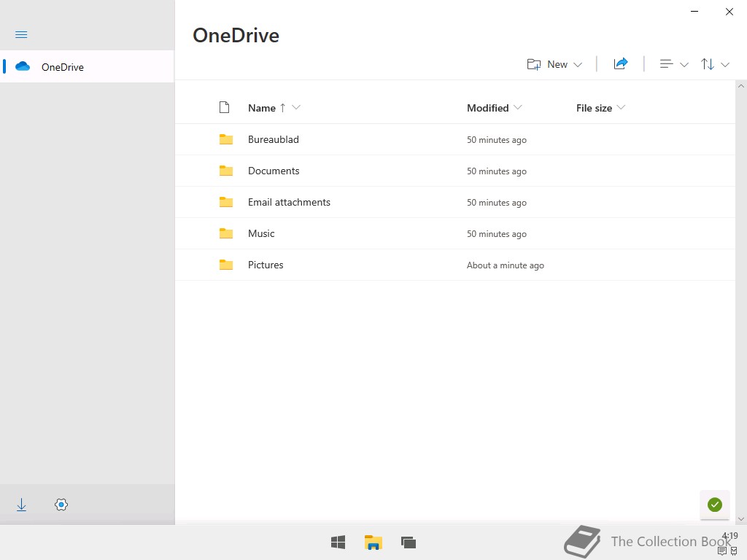Open the downloads arrow icon at the bottom of the sidebar
747x560 pixels.
click(x=21, y=505)
